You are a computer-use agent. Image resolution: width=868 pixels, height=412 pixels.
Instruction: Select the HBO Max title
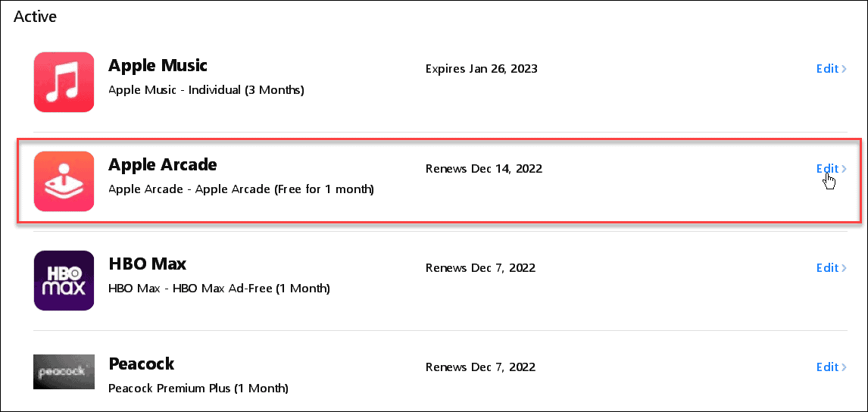tap(147, 264)
